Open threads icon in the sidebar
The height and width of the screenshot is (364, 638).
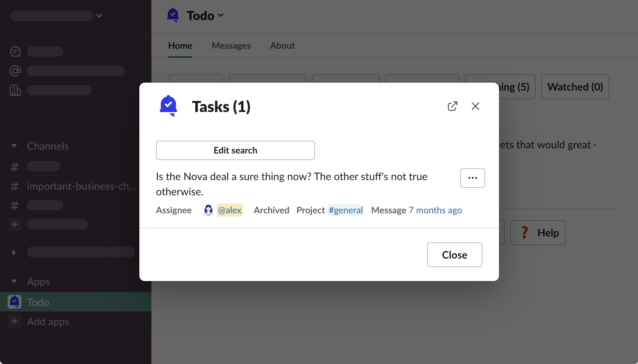tap(15, 52)
